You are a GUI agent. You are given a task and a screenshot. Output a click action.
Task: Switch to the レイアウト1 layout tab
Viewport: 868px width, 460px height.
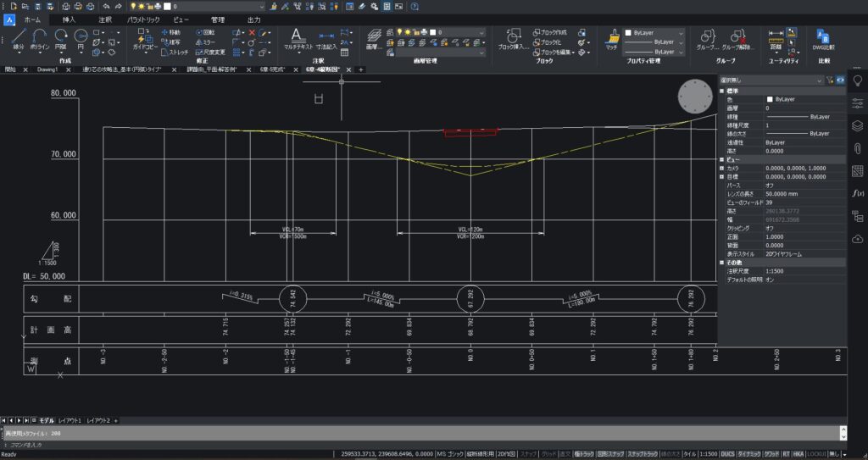(x=70, y=421)
